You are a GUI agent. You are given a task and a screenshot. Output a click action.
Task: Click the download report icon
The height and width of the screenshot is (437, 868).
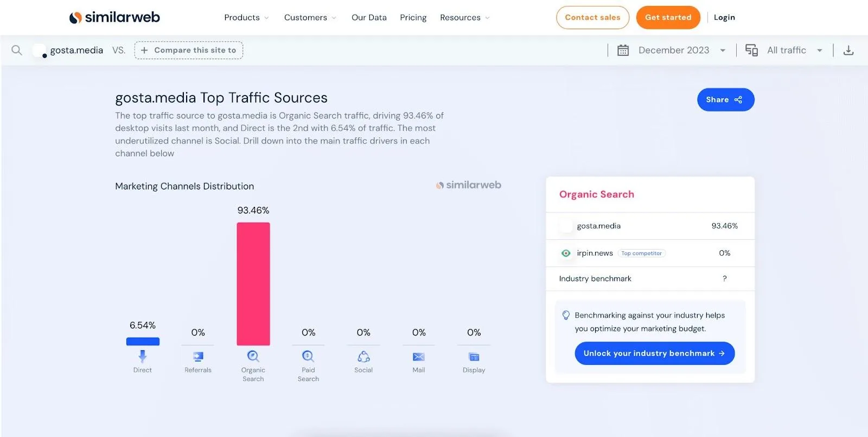pyautogui.click(x=848, y=50)
